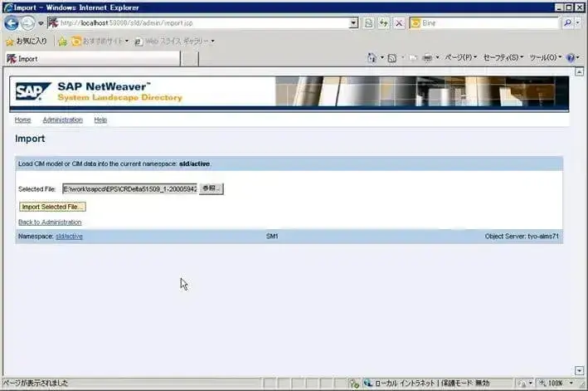Click the 参照 browse button
Viewport: 588px width, 391px height.
coord(211,188)
